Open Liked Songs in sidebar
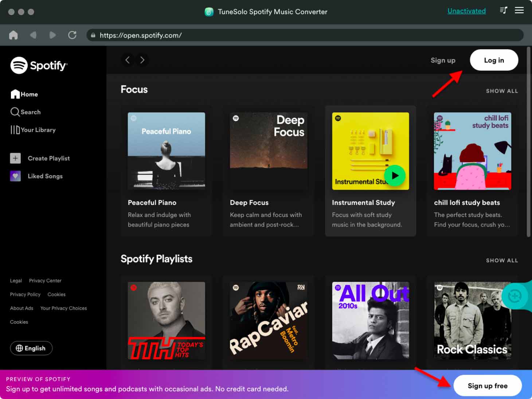The width and height of the screenshot is (532, 399). (36, 176)
